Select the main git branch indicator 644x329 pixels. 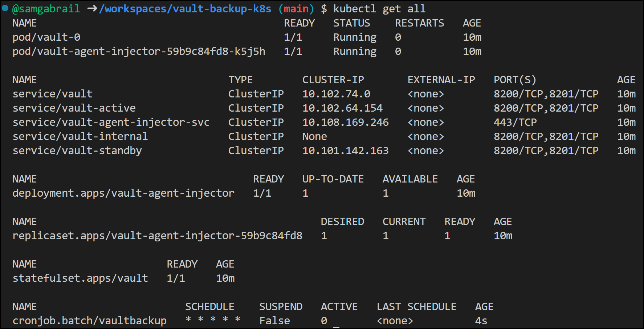(x=296, y=8)
